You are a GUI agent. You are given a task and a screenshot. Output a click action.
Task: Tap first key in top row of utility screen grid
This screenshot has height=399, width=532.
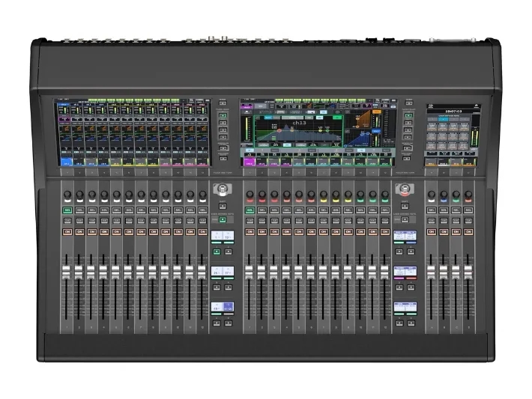[432, 127]
